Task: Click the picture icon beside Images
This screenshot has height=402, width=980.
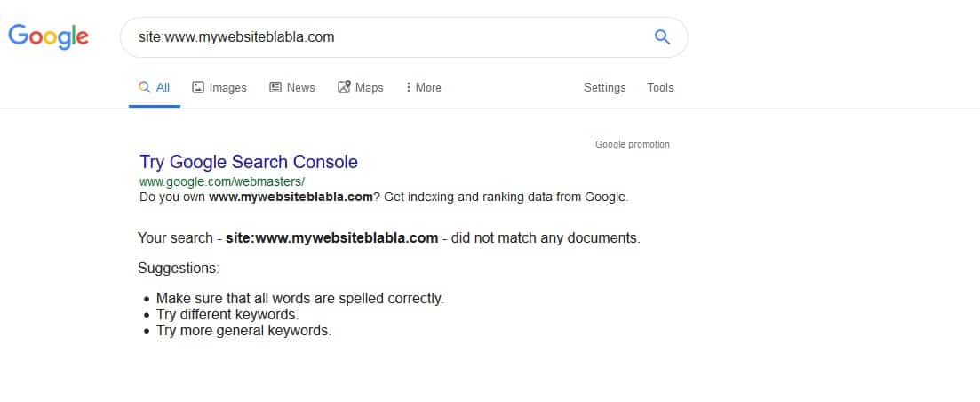Action: tap(198, 87)
